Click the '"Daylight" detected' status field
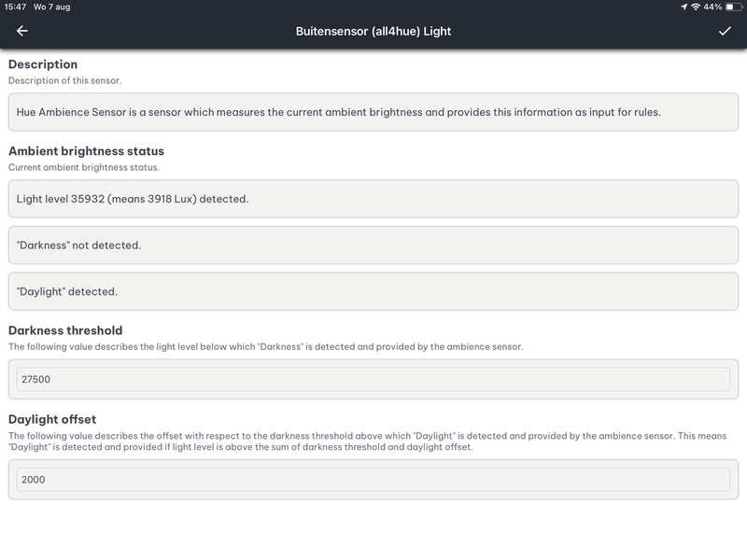This screenshot has height=560, width=747. pos(373,291)
